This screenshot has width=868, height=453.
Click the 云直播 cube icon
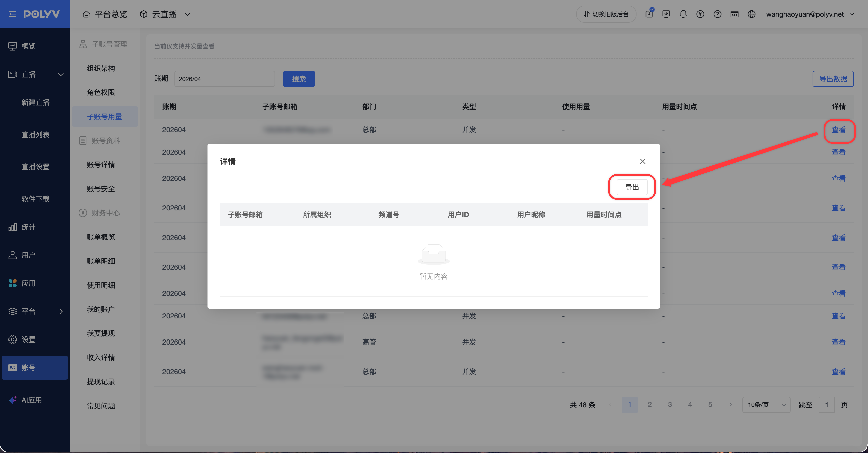(144, 14)
